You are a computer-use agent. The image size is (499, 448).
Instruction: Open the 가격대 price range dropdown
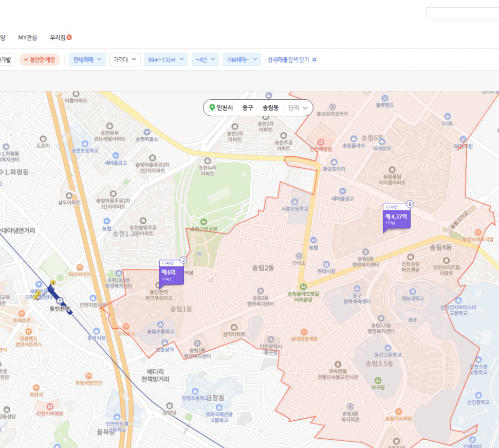124,60
